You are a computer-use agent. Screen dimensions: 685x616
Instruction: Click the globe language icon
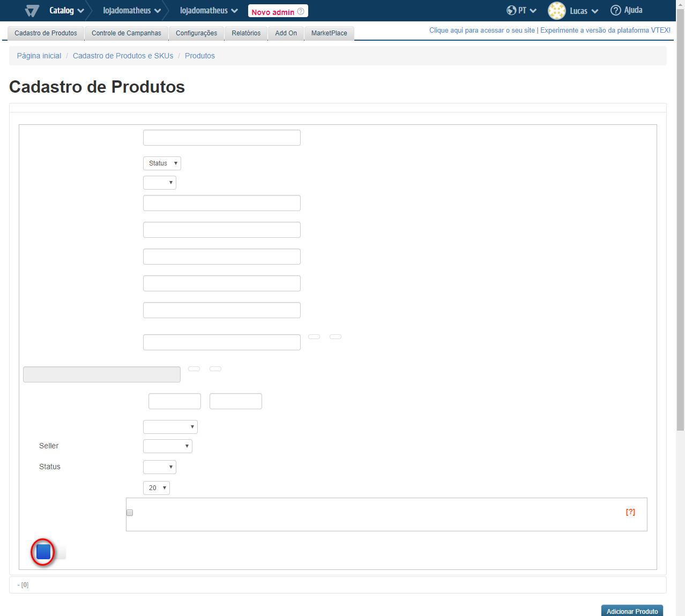coord(511,11)
